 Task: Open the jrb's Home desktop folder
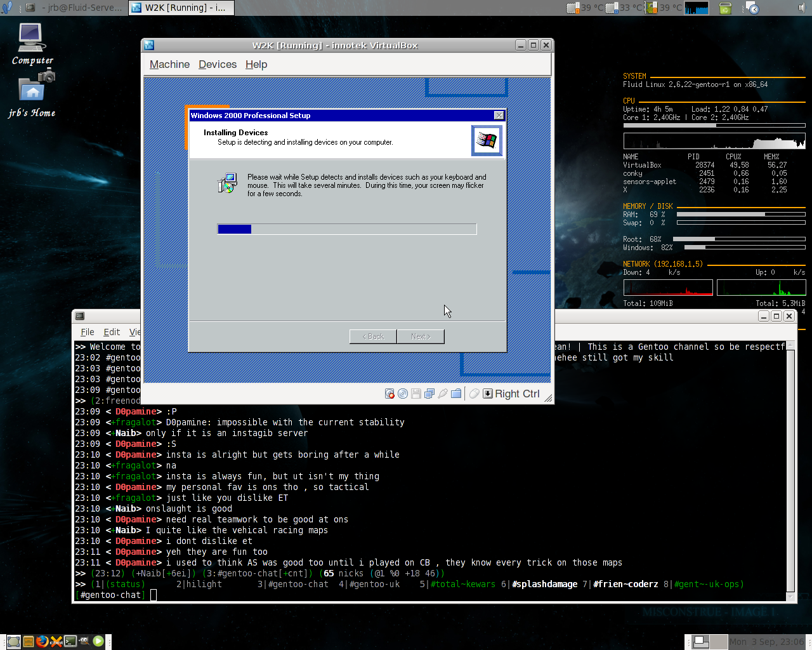[32, 95]
